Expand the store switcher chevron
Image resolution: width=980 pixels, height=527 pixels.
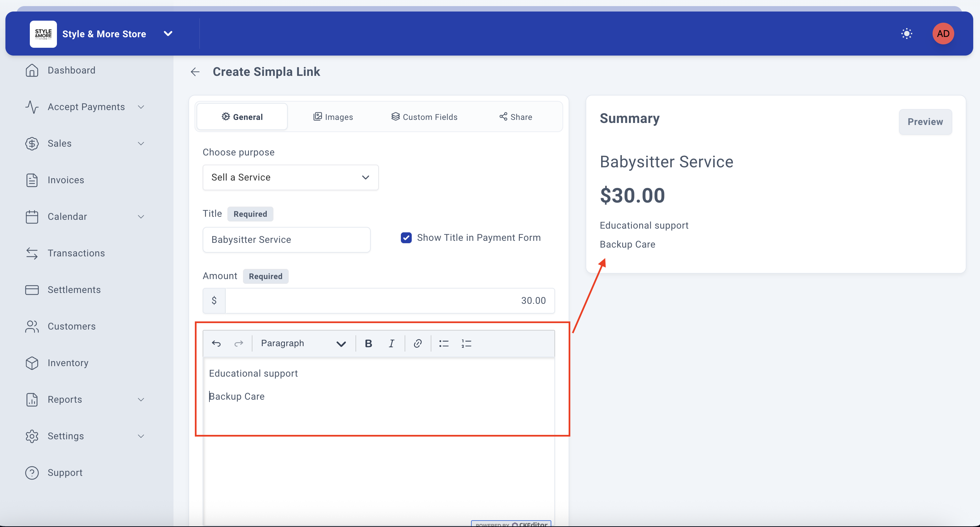click(168, 34)
